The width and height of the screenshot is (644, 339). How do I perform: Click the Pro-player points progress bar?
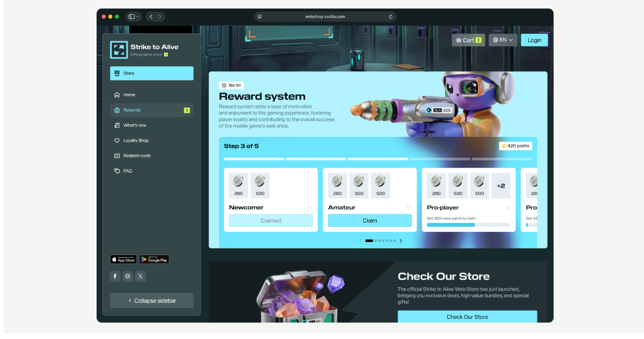click(x=468, y=225)
